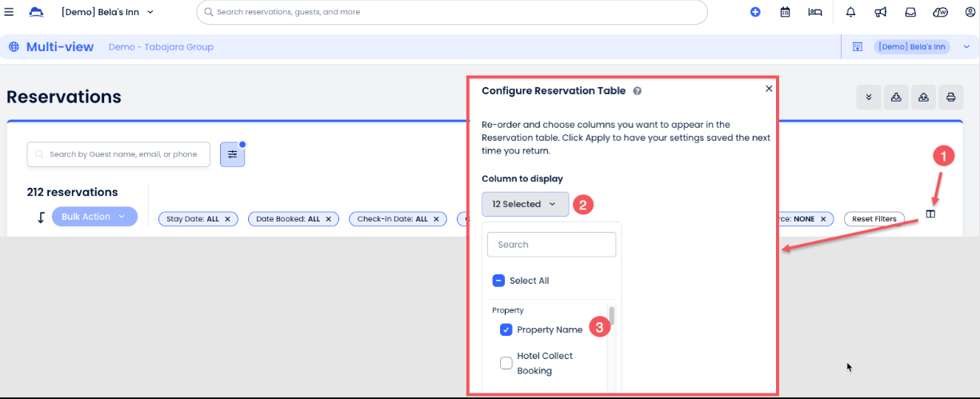Print the reservations list
Viewport: 980px width, 399px height.
[x=951, y=98]
